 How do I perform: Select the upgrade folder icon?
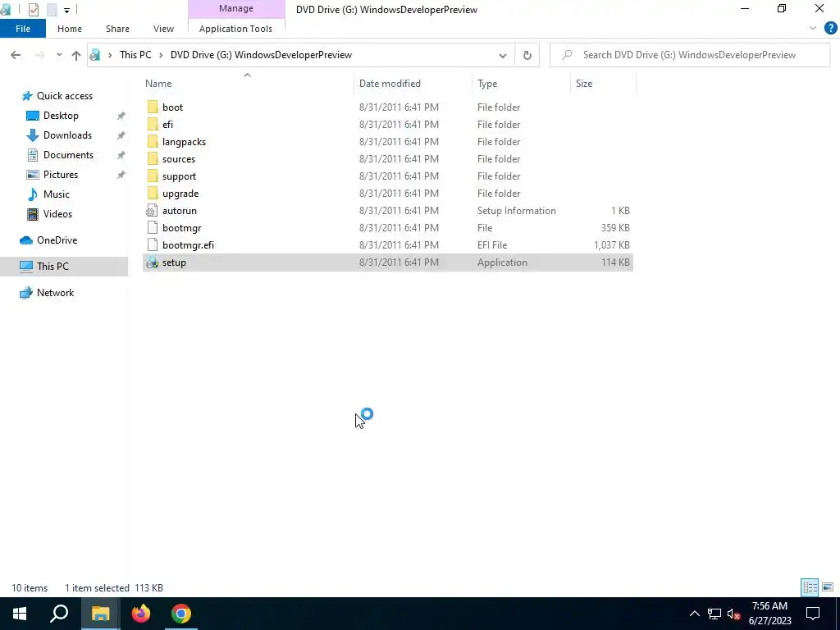pyautogui.click(x=153, y=193)
